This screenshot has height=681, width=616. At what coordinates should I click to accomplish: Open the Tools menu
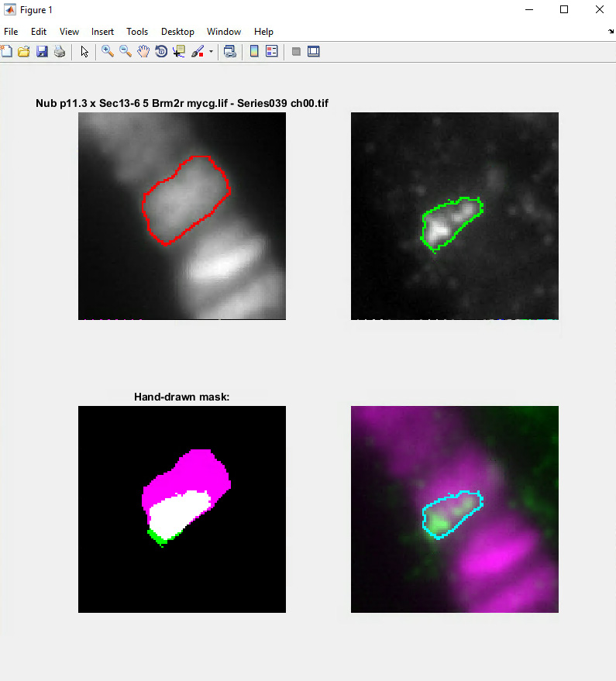[x=137, y=32]
